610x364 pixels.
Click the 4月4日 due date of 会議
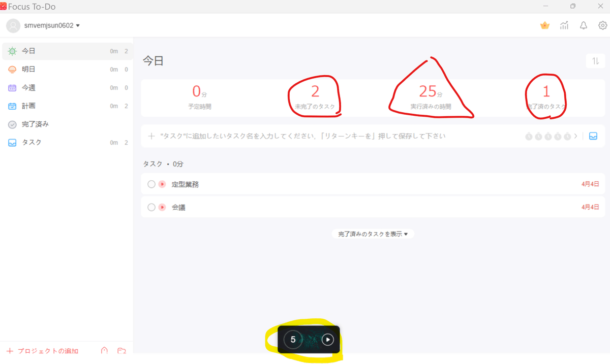[590, 207]
